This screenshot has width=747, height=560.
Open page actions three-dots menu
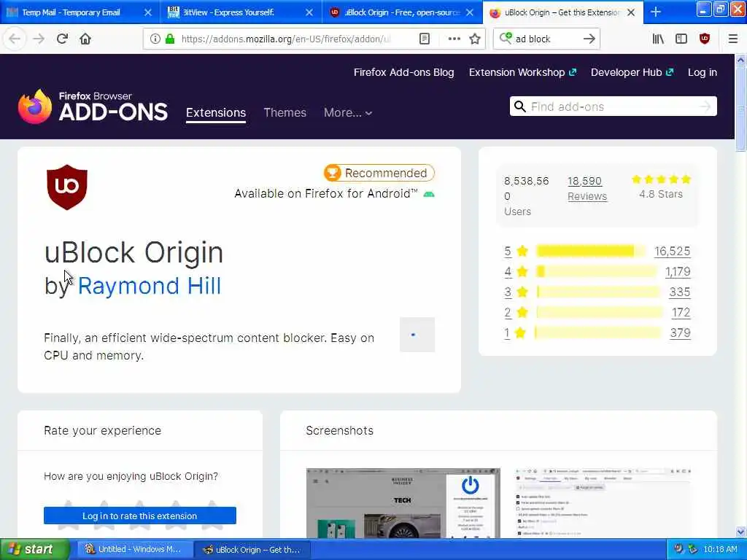point(454,39)
